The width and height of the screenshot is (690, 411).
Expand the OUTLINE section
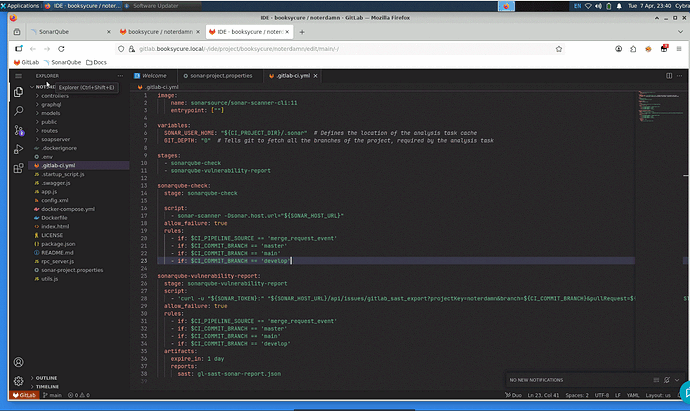(46, 378)
